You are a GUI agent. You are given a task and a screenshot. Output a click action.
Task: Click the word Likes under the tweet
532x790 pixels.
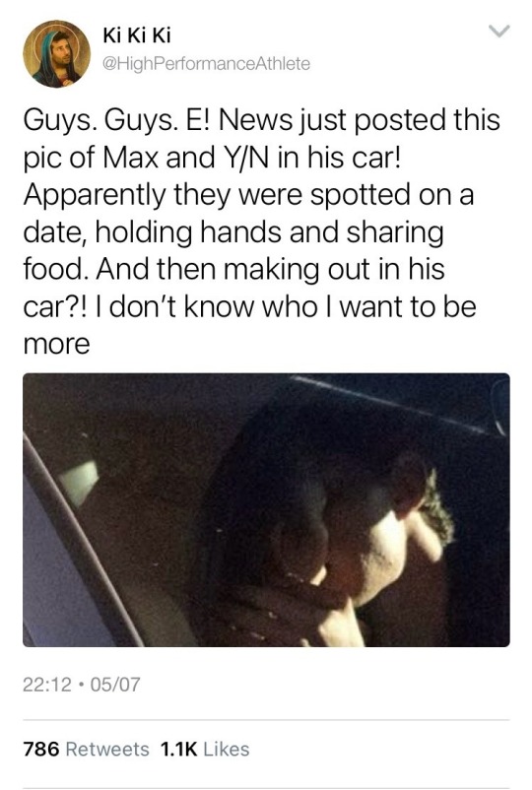[x=227, y=749]
